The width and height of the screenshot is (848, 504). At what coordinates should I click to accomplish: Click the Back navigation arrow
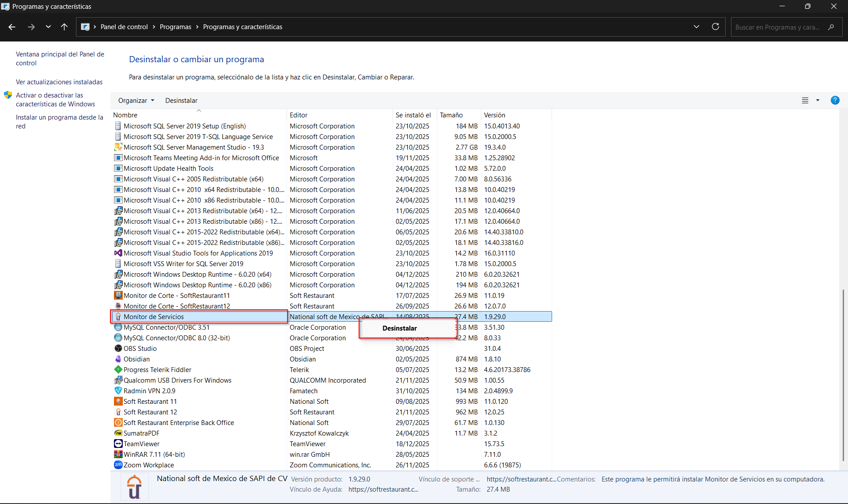pos(12,27)
